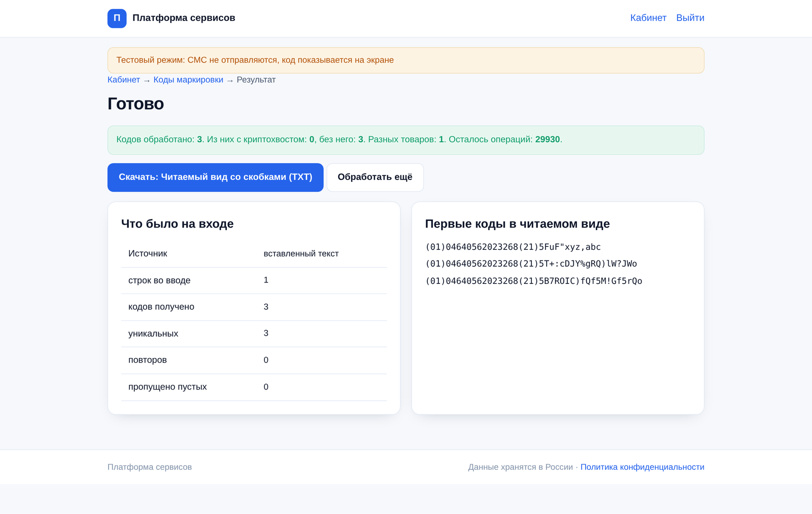
Task: Click the Источник row in the input table
Action: tap(254, 253)
